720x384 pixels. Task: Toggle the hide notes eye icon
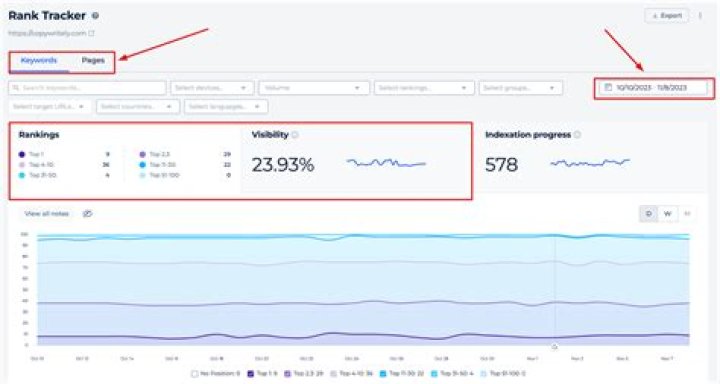click(87, 214)
